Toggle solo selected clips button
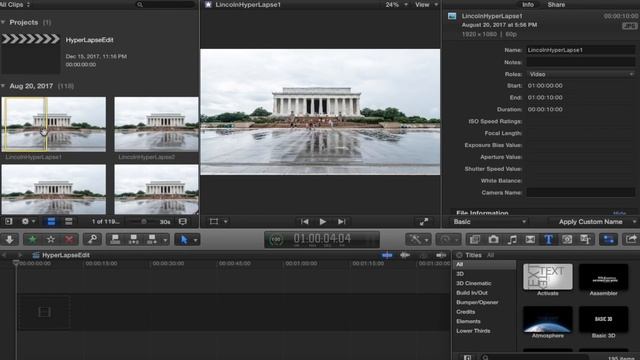This screenshot has height=360, width=640. click(423, 255)
